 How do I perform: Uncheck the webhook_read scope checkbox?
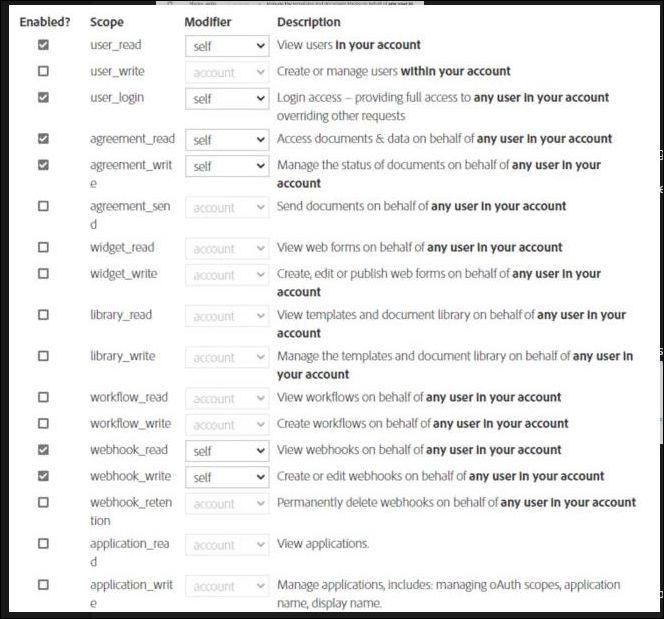pyautogui.click(x=43, y=450)
